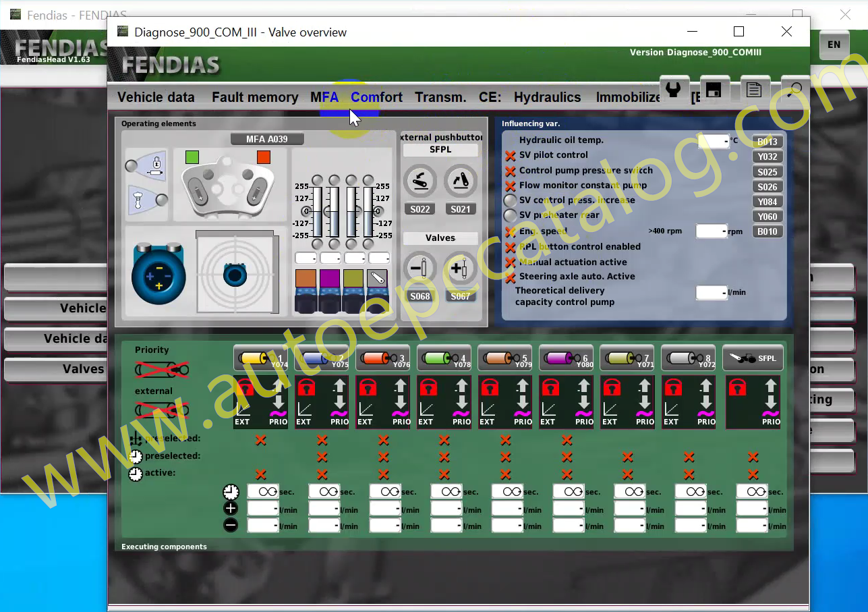Screen dimensions: 868x612
Task: Click the wrench tool icon in header
Action: tap(673, 89)
